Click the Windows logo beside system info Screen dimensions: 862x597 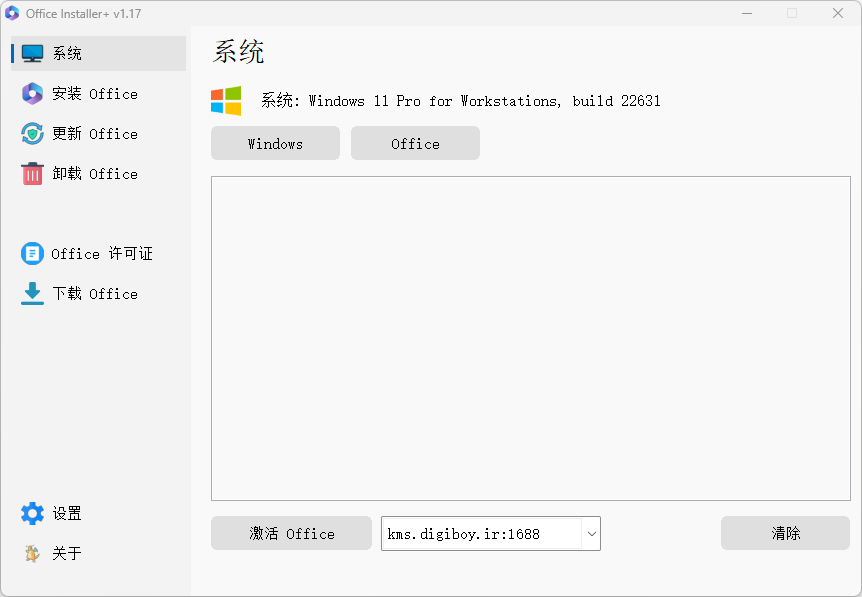(225, 100)
